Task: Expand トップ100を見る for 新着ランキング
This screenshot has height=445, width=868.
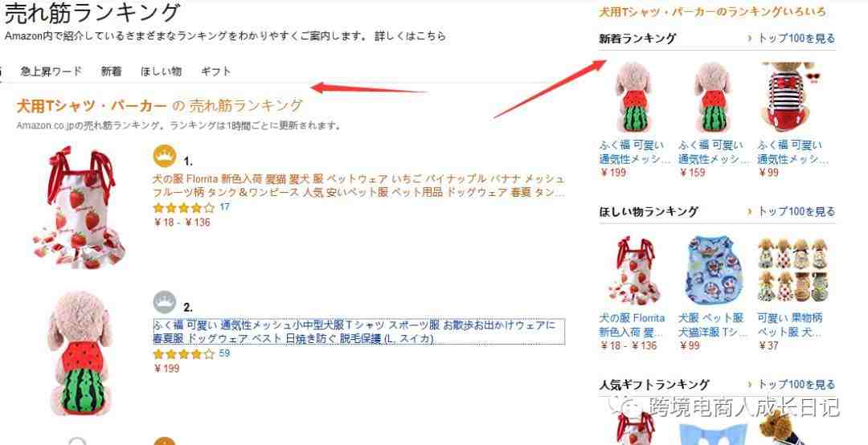Action: (x=791, y=39)
